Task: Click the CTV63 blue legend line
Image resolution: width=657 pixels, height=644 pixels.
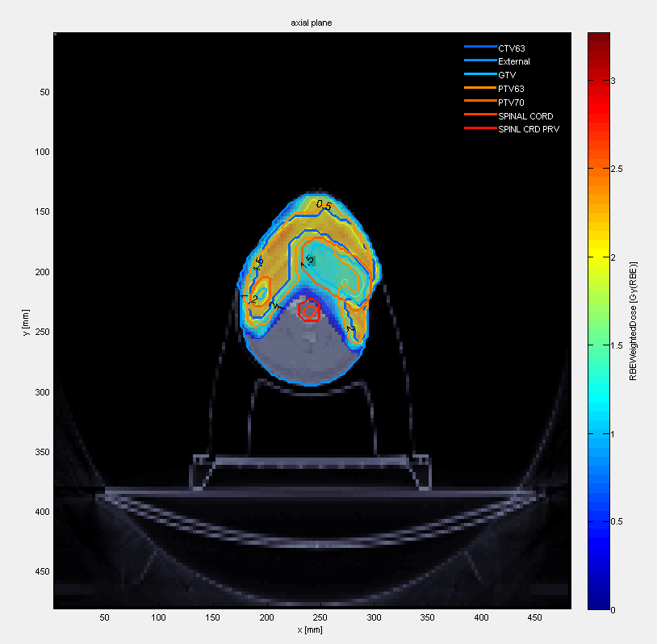Action: click(479, 48)
